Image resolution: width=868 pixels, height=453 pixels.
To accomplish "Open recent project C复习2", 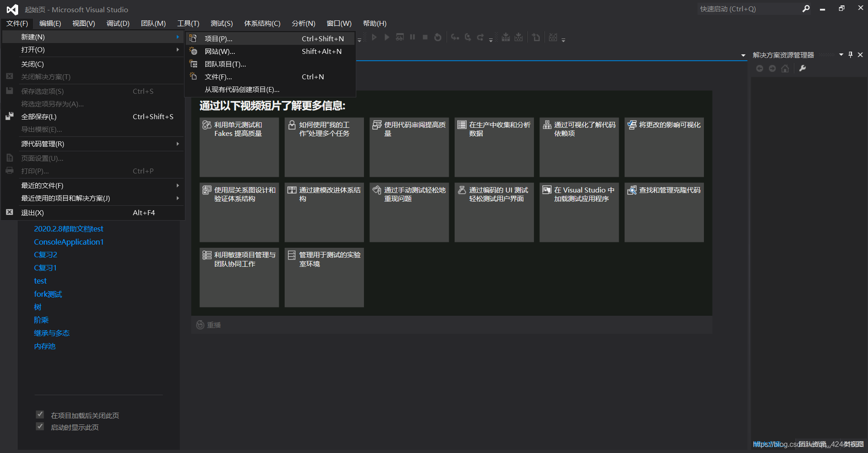I will point(45,255).
